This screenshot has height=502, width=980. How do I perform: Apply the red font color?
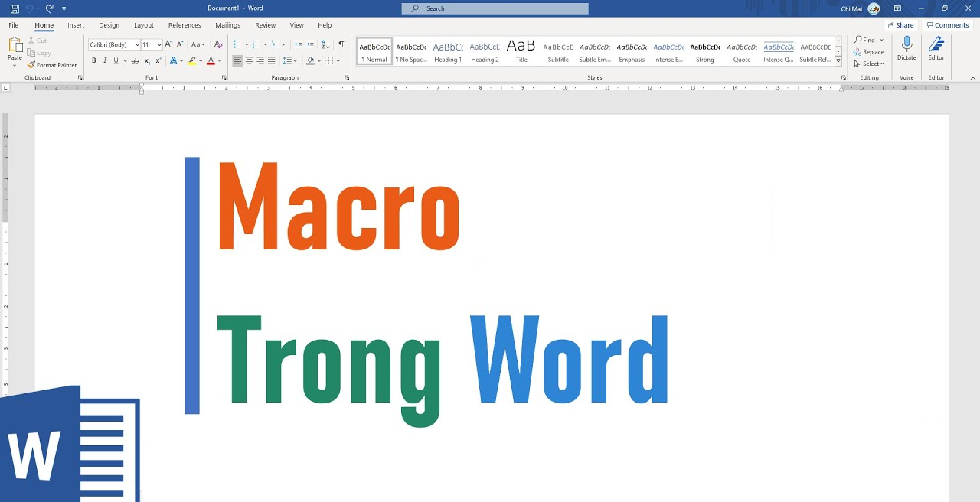[211, 60]
